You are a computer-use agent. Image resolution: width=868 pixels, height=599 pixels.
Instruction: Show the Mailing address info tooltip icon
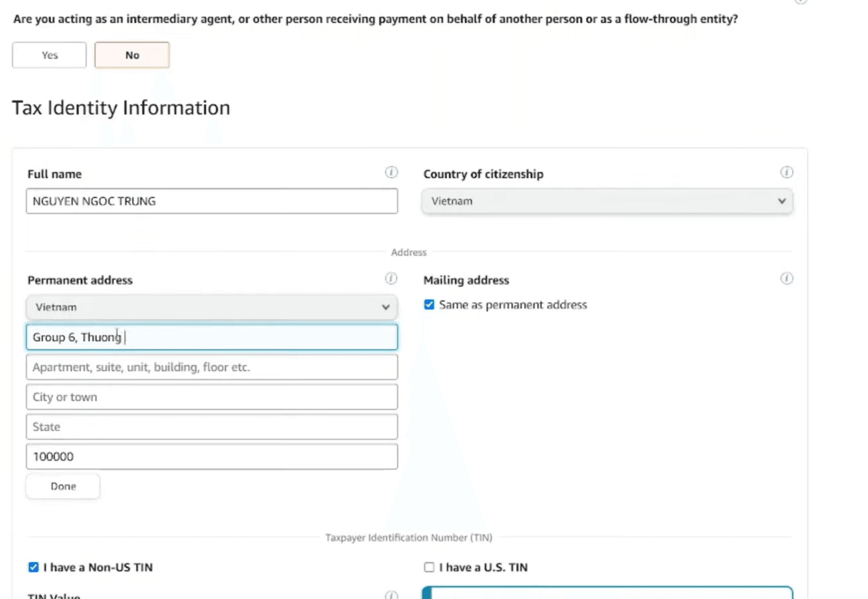click(786, 279)
